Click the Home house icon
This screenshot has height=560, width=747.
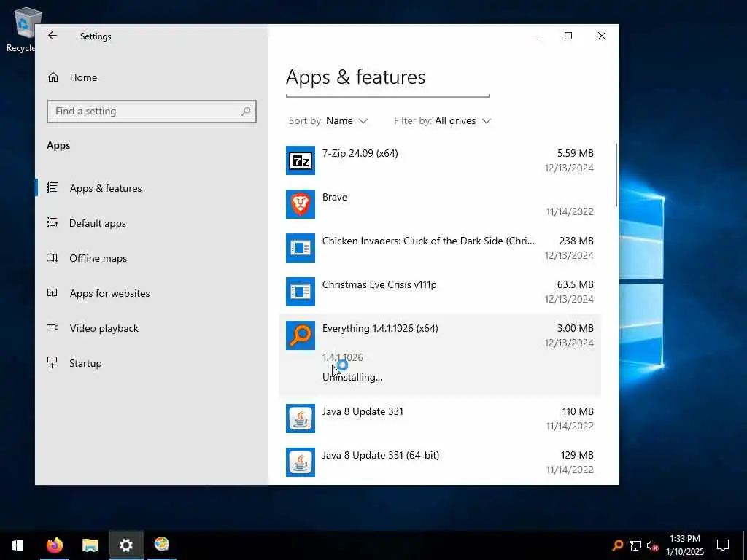(53, 77)
